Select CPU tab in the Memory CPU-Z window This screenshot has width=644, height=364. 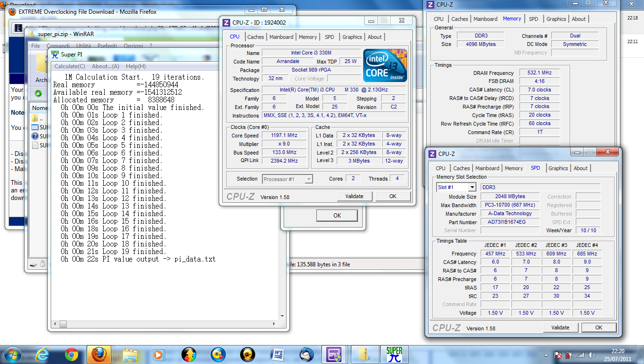coord(439,19)
